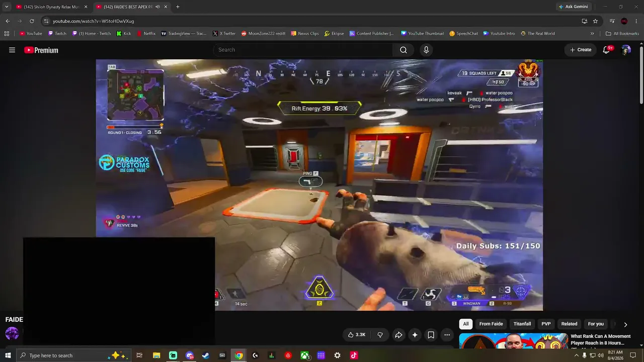Open the X Twitter bookmark
This screenshot has height=362, width=644.
tap(224, 34)
